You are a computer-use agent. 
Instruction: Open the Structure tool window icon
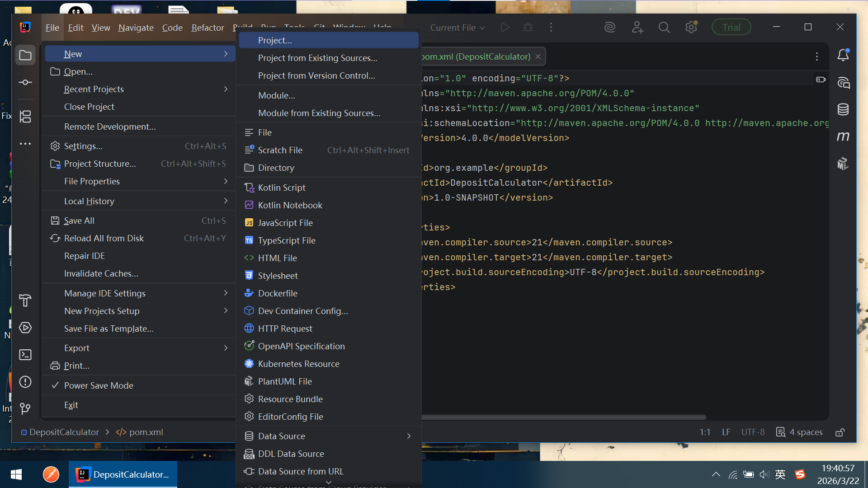(x=25, y=117)
